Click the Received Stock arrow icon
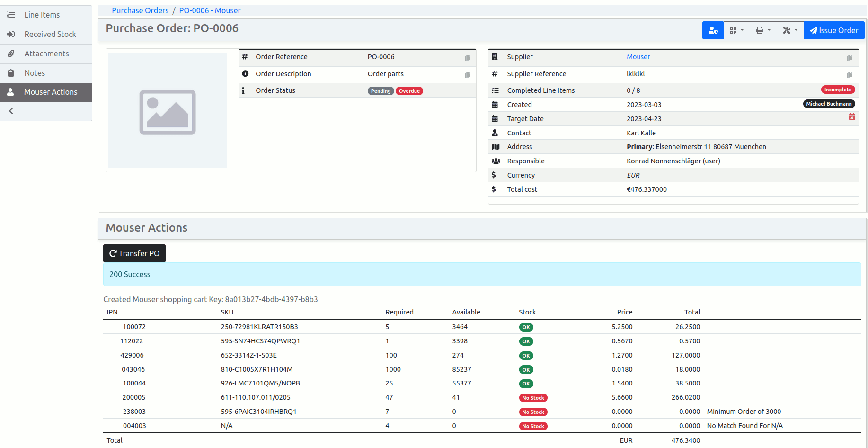Viewport: 868px width, 448px height. (x=11, y=34)
